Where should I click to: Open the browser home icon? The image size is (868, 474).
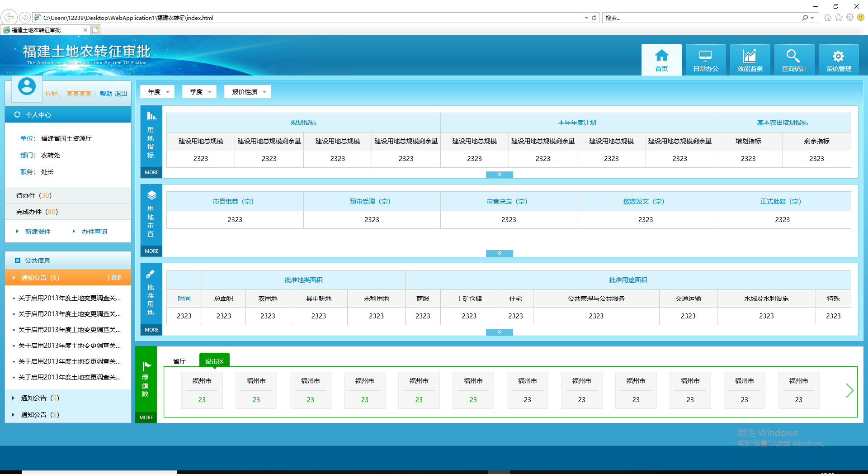827,18
